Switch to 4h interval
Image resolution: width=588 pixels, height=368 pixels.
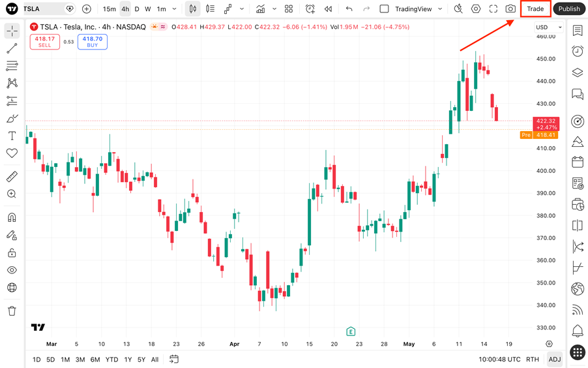click(125, 9)
